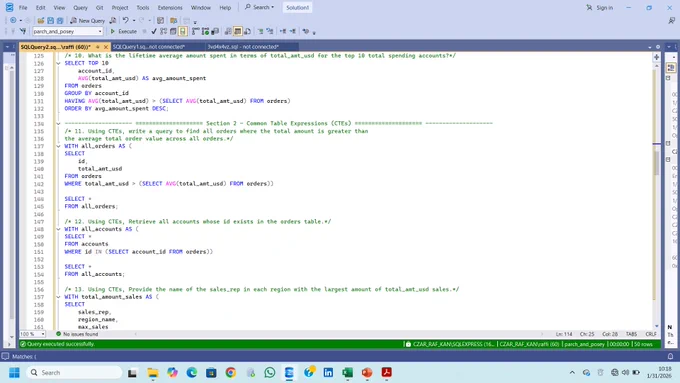Viewport: 680px width, 383px height.
Task: Open LinkedIn from the taskbar
Action: coord(328,373)
